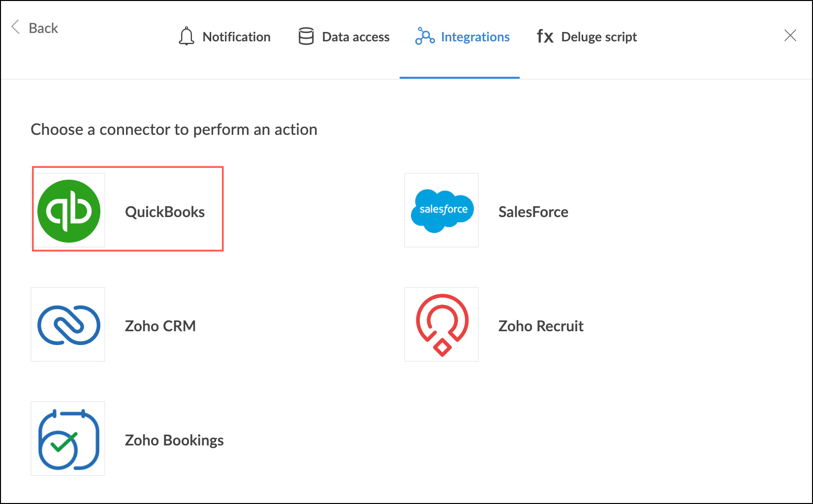
Task: Go to the Deluge script tab
Action: [599, 37]
